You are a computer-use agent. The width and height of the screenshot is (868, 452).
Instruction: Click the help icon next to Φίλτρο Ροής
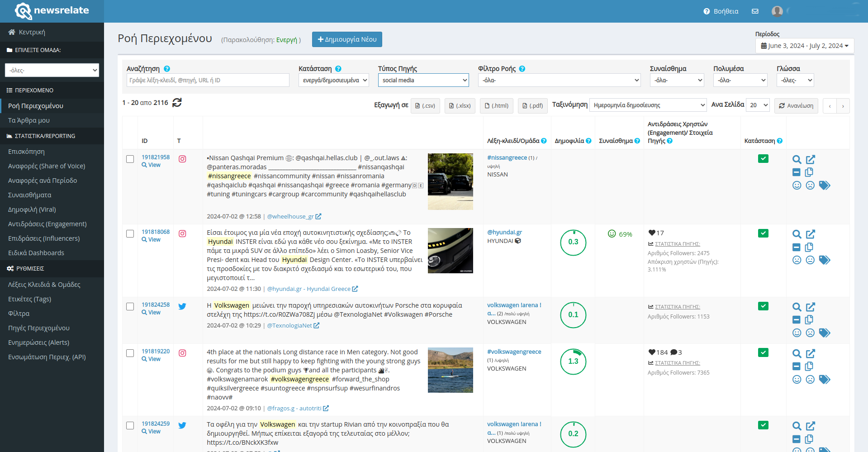point(522,69)
